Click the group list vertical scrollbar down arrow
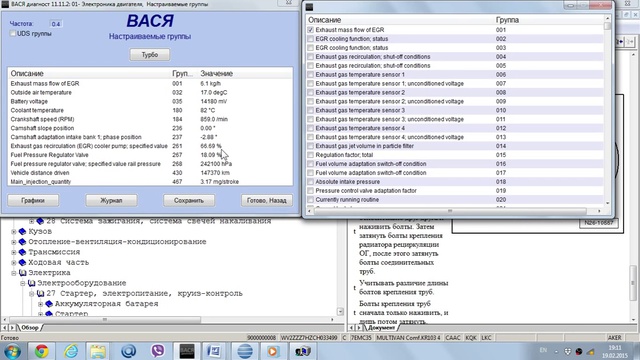 point(607,203)
